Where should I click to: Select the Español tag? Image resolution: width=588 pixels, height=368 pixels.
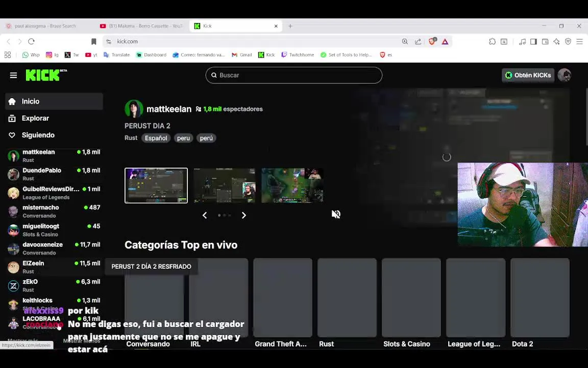(x=156, y=138)
